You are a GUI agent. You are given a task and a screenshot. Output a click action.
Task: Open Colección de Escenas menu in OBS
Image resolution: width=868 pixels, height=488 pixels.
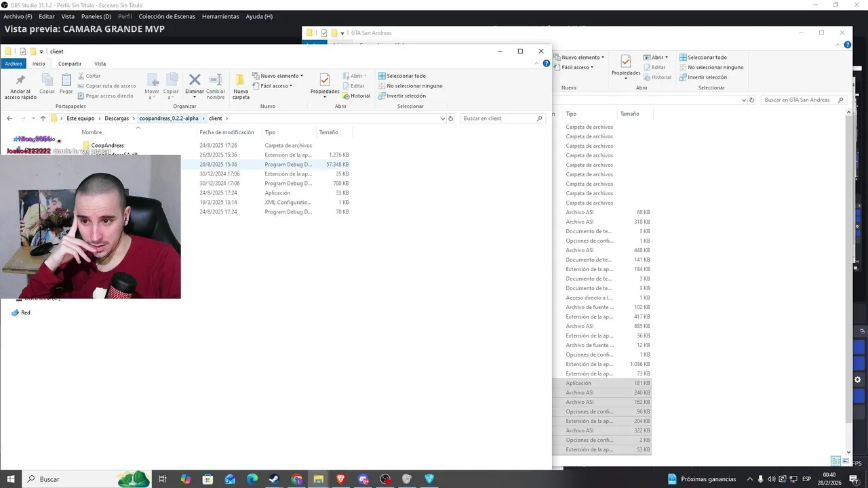(x=167, y=16)
